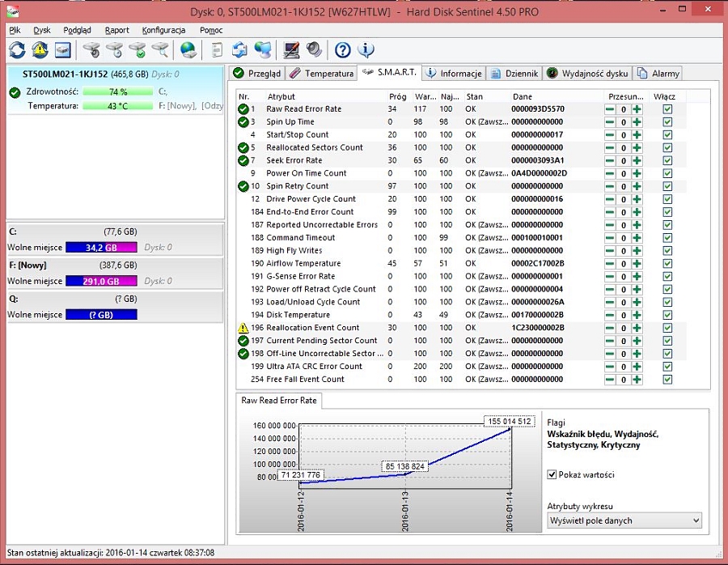
Task: Click the disk with stethoscope toolbar icon
Action: click(91, 49)
